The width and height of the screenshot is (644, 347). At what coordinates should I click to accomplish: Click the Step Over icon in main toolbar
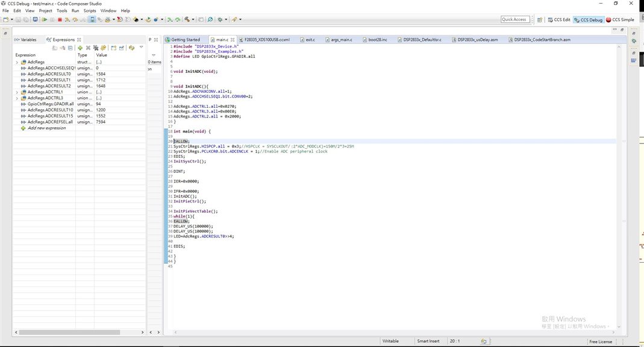click(75, 19)
